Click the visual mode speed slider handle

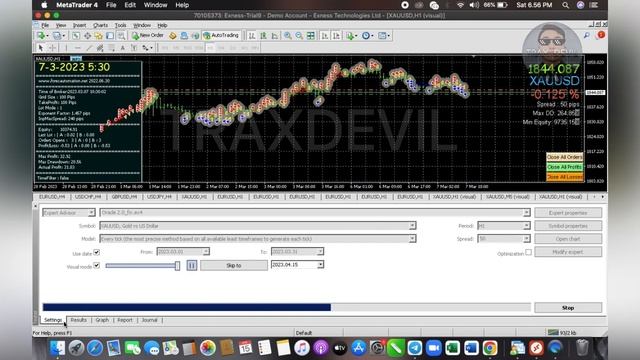coord(177,266)
